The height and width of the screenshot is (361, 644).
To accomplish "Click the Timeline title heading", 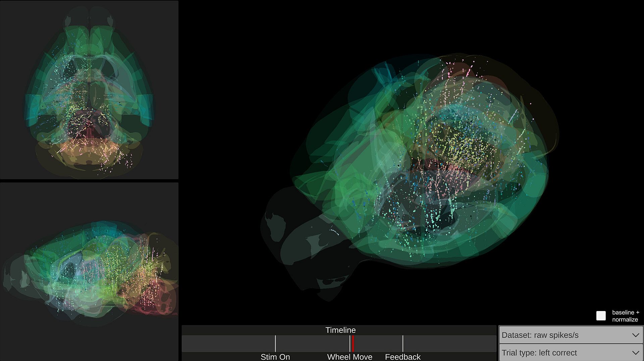I will coord(340,330).
